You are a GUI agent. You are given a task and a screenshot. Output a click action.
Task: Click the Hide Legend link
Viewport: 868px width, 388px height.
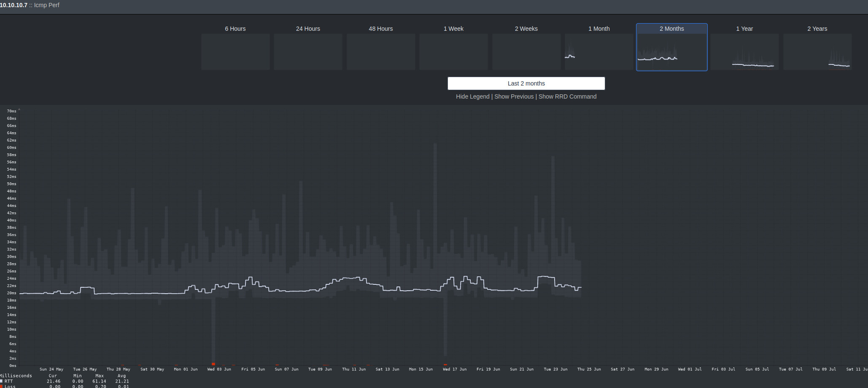click(x=473, y=96)
